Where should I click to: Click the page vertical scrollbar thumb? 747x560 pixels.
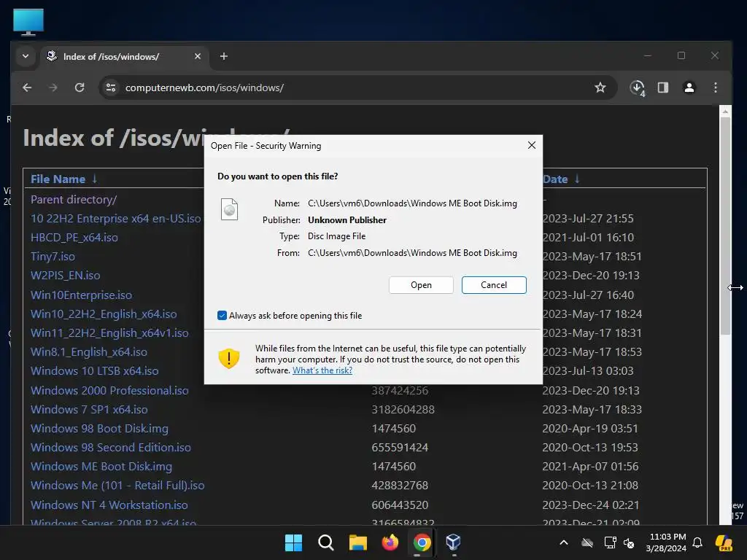point(725,226)
